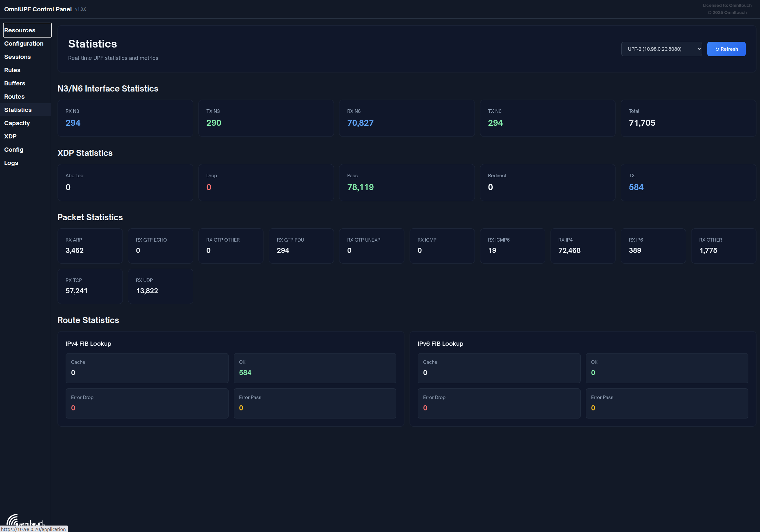Click the Omnitouch logo at bottom left

point(26,520)
